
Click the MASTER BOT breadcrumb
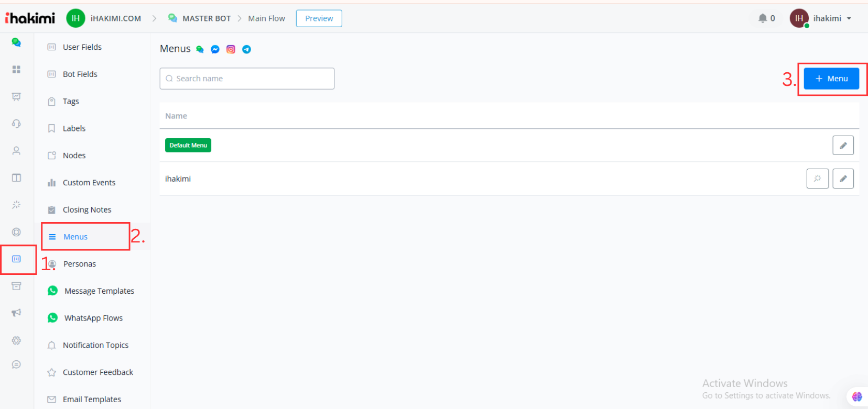click(x=207, y=18)
